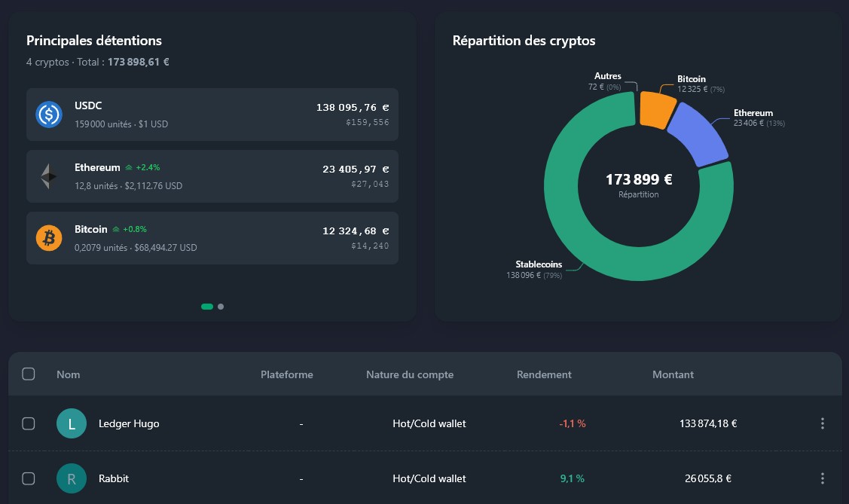Click the Bitcoin coin icon
The width and height of the screenshot is (849, 504).
48,237
